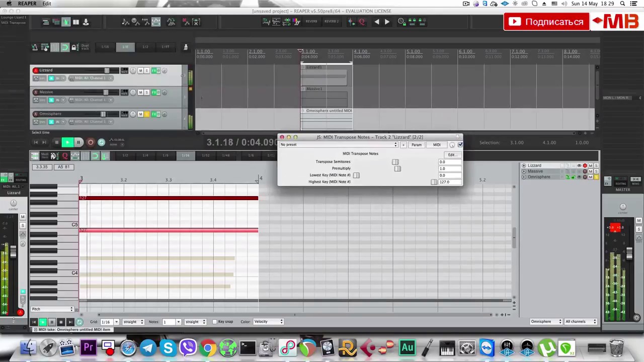Select the active 1/8 grid division button
644x362 pixels.
pyautogui.click(x=125, y=47)
